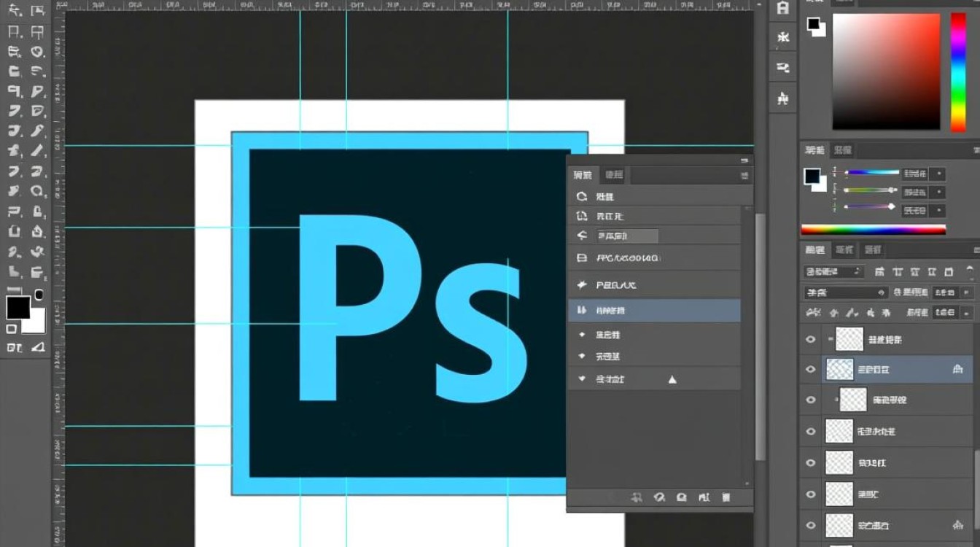Open the blend mode dropdown in Layers panel
980x547 pixels.
pos(846,292)
